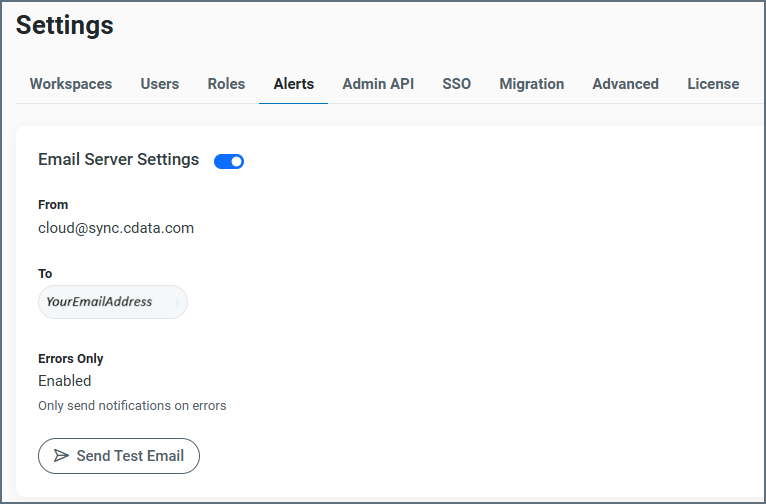Select the License tab

(712, 84)
